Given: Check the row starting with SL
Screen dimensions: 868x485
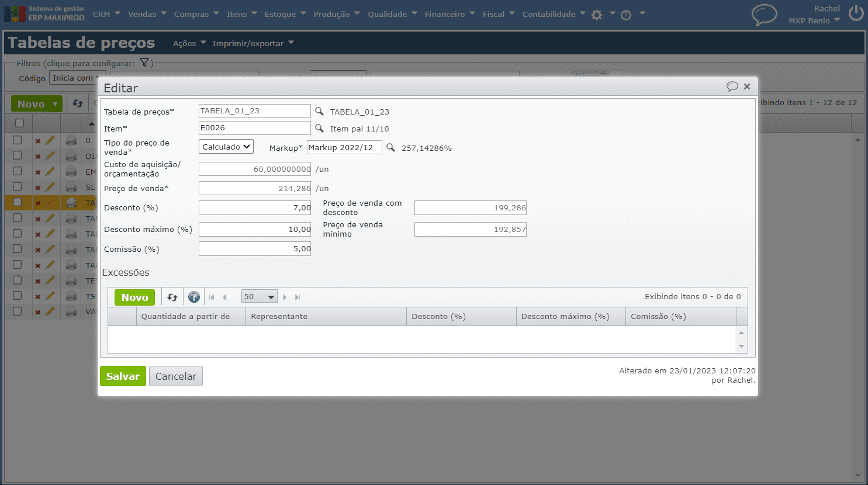Looking at the screenshot, I should click(18, 186).
